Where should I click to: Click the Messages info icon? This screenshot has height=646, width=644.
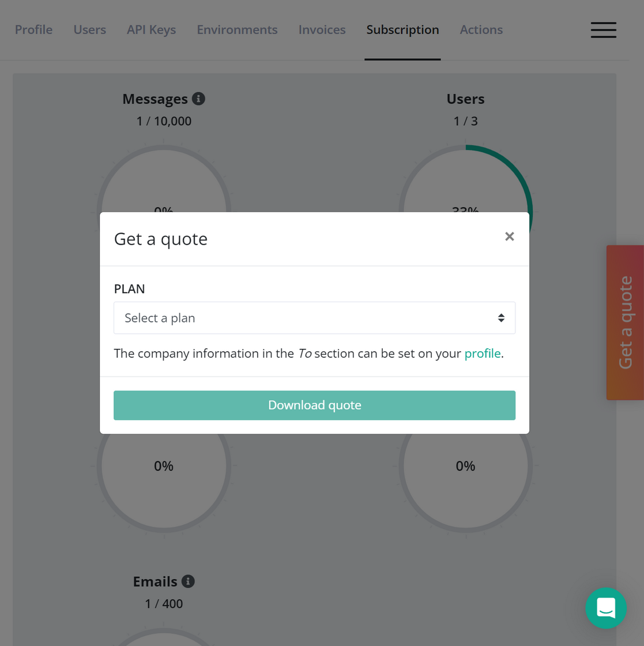[x=198, y=99]
